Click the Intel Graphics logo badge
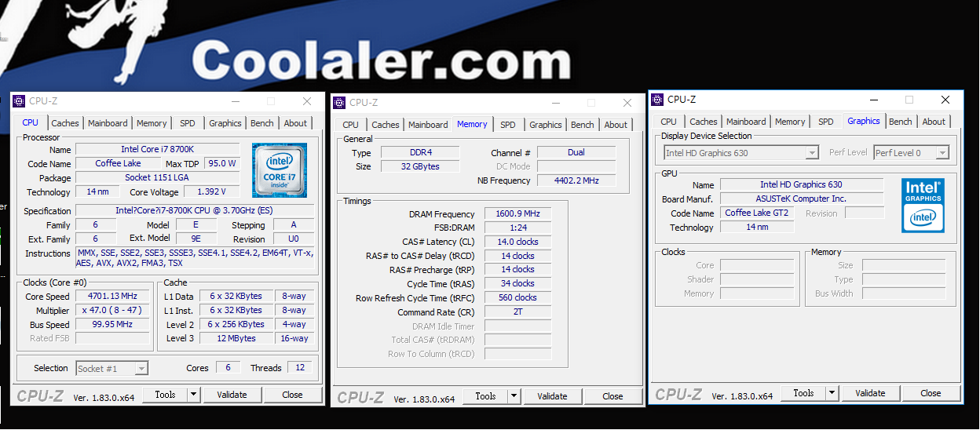Viewport: 980px width, 430px height. click(x=923, y=206)
